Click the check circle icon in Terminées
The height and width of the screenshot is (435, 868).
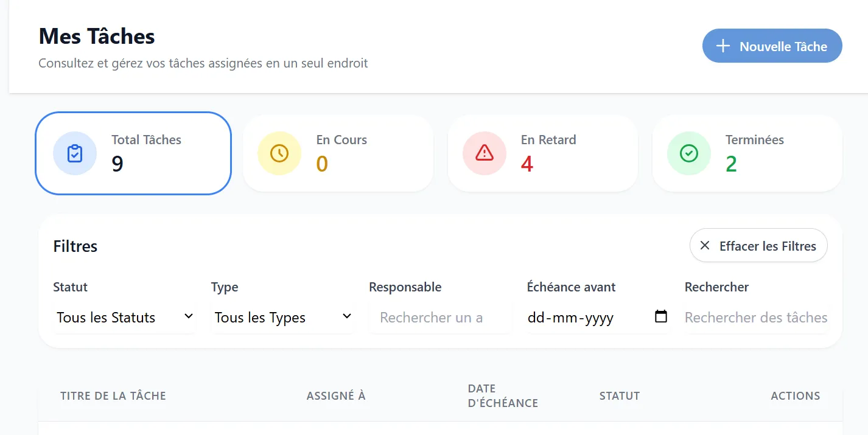[x=689, y=153]
